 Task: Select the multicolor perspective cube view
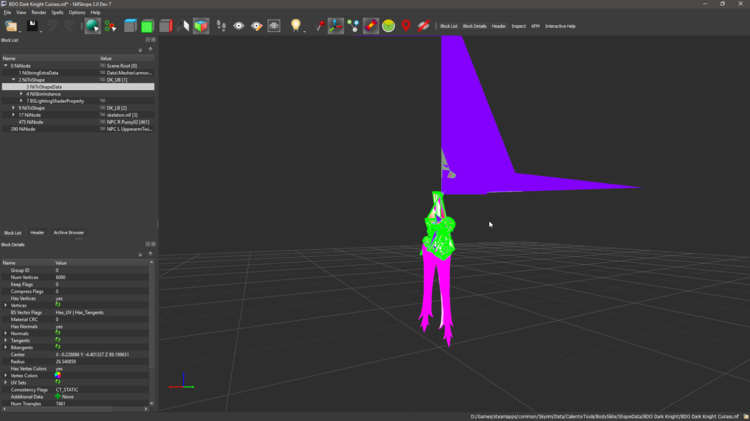pos(201,26)
